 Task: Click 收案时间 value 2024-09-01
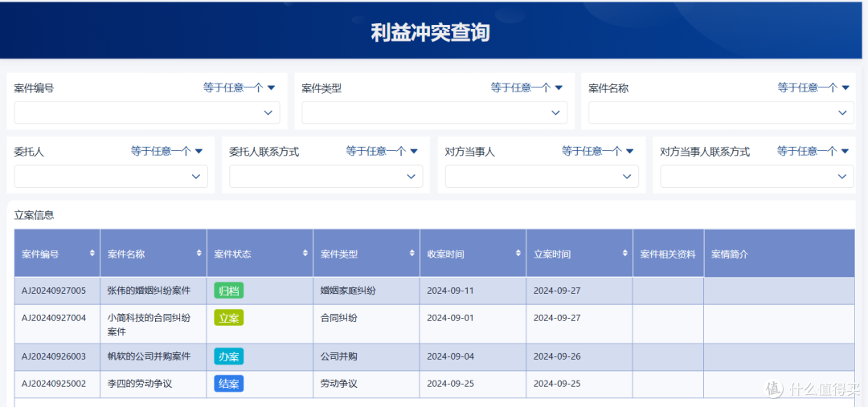[451, 318]
